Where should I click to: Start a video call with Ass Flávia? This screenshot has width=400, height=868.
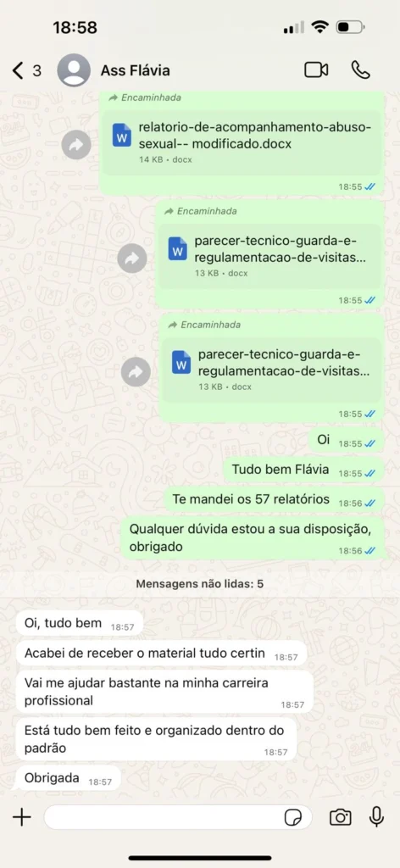click(x=316, y=70)
